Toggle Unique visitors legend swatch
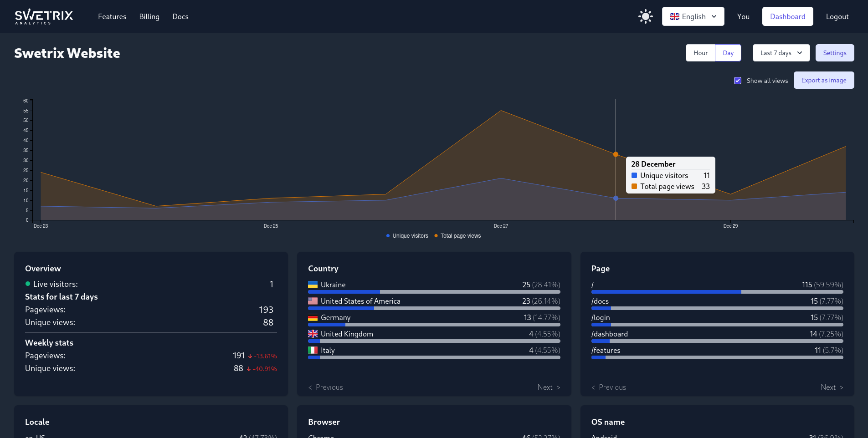 [x=388, y=236]
